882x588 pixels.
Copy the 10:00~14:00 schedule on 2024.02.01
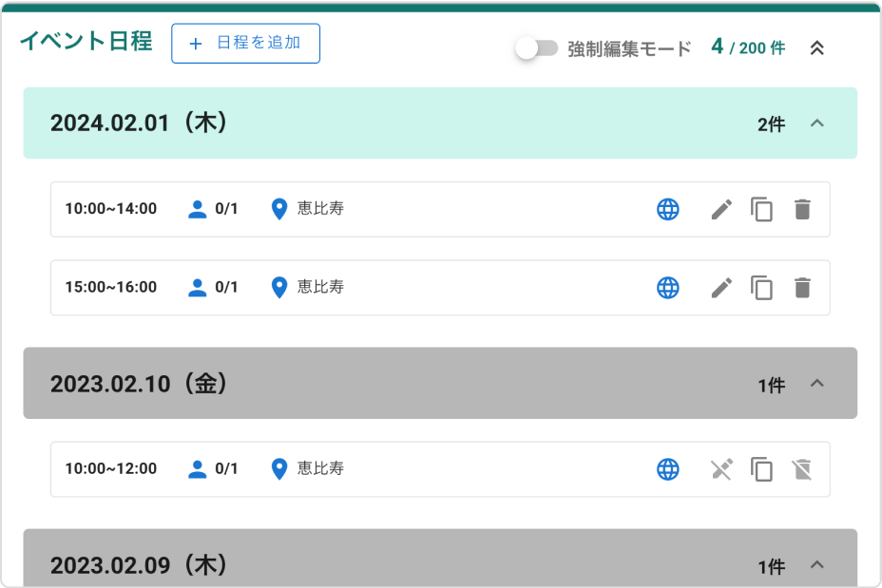(761, 209)
